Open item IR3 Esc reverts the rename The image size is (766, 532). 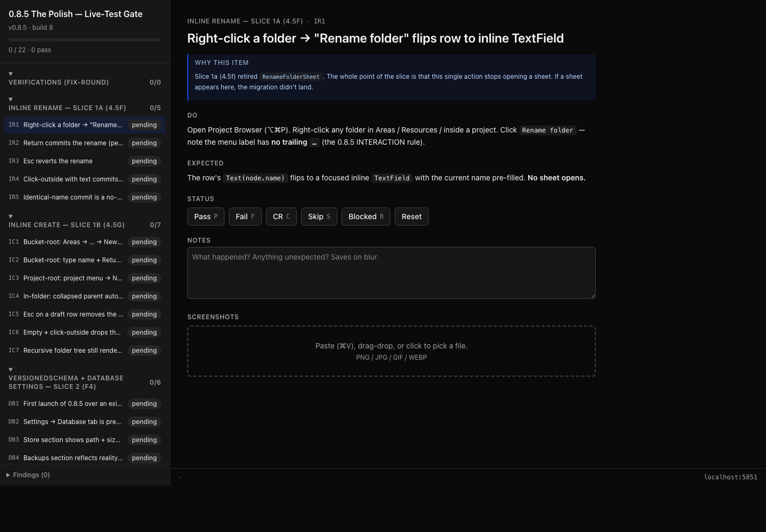[x=85, y=161]
